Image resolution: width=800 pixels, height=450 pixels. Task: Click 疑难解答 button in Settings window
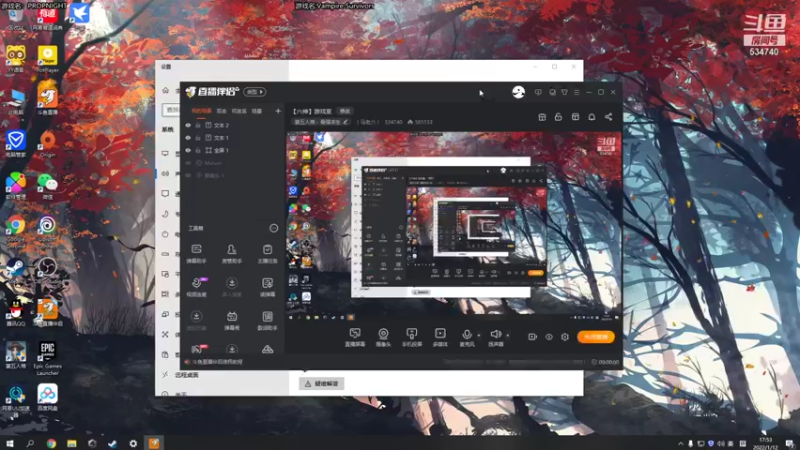[321, 384]
